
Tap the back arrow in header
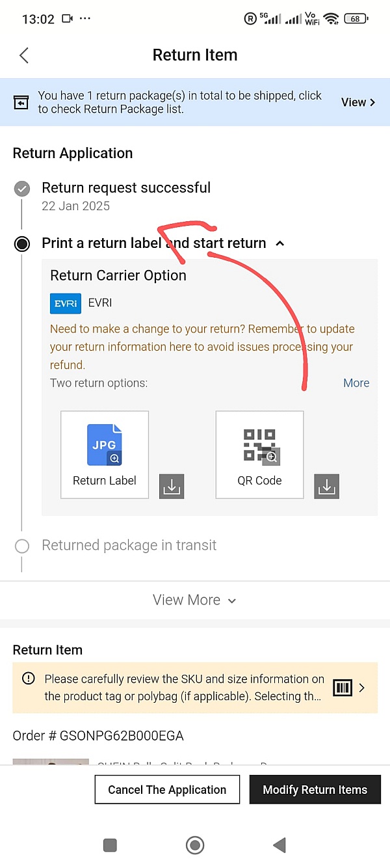click(x=24, y=55)
